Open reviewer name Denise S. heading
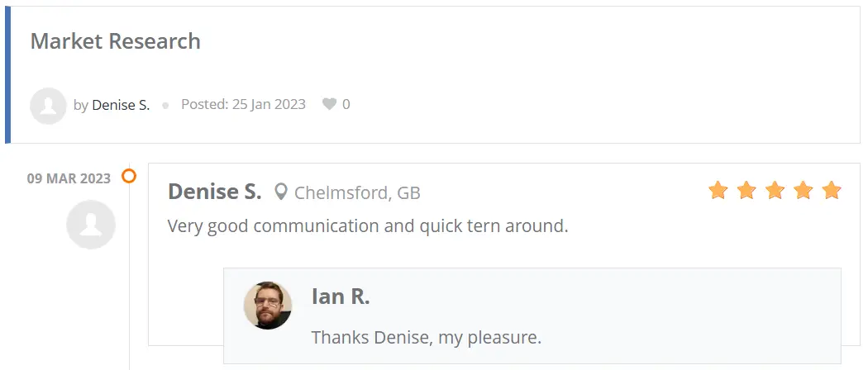Viewport: 868px width, 370px height. click(x=215, y=192)
